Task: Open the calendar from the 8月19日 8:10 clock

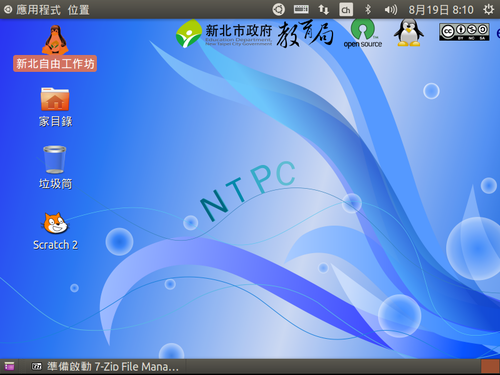Action: coord(441,10)
